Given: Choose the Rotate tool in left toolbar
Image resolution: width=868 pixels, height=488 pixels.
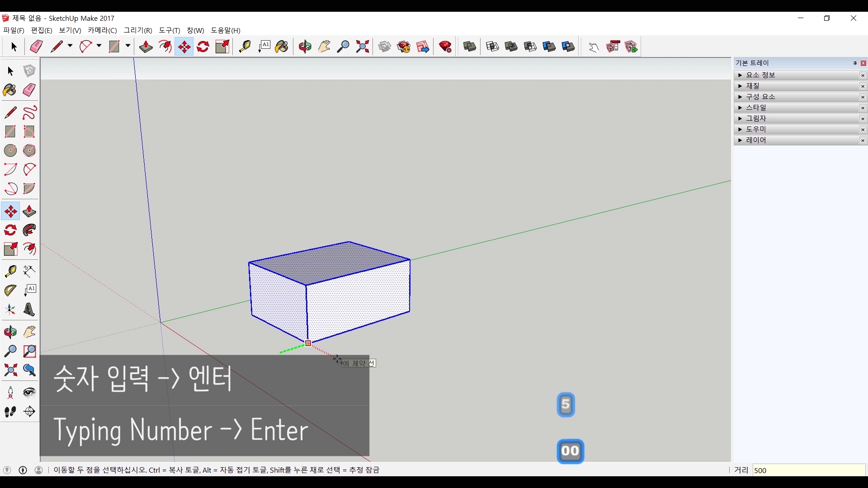Looking at the screenshot, I should coord(10,230).
